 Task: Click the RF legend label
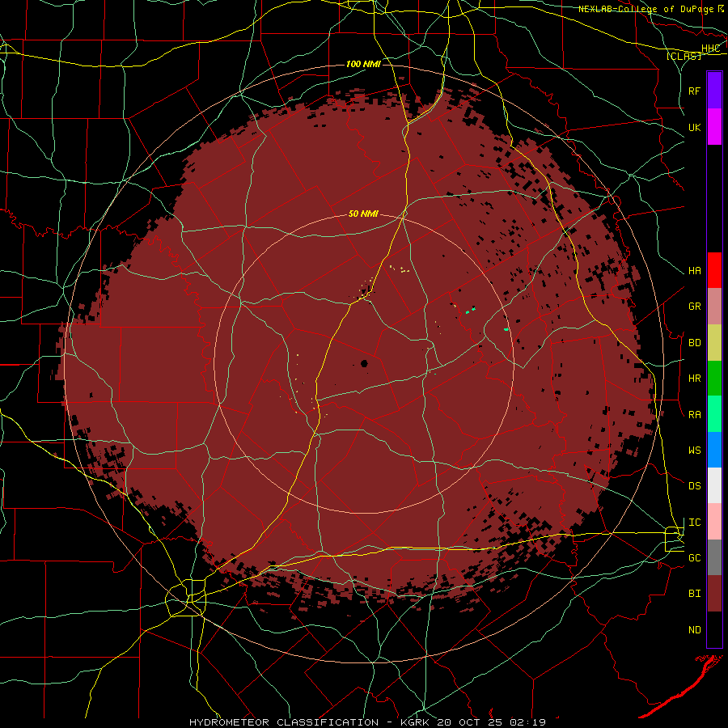(695, 91)
